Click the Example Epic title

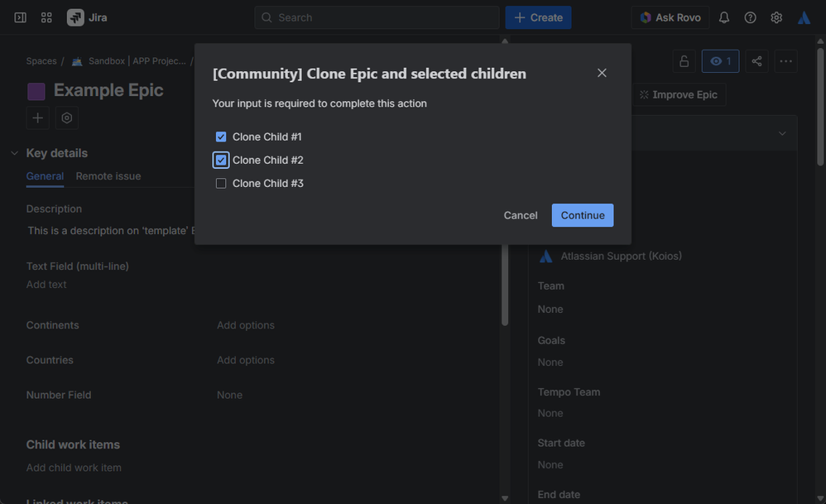[x=108, y=90]
